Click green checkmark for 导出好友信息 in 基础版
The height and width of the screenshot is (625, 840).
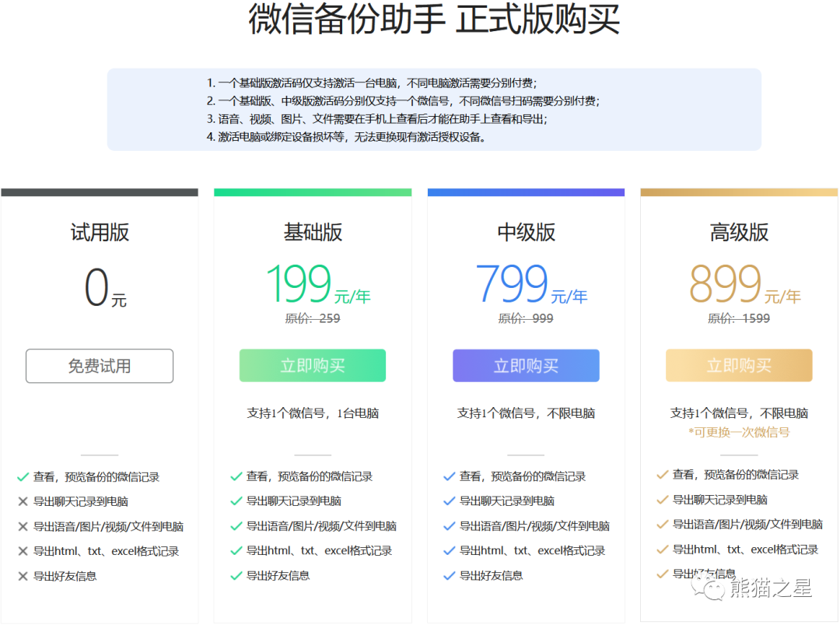(236, 576)
